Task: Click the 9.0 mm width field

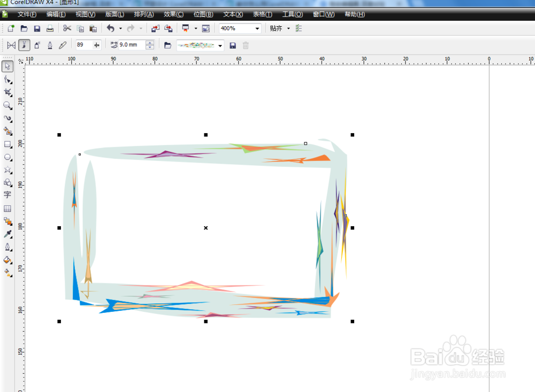Action: (132, 45)
